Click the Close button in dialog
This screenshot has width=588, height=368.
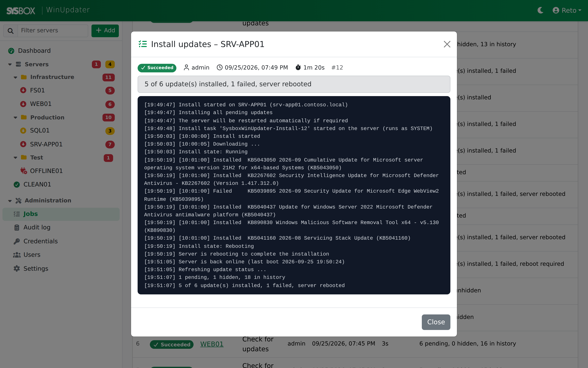coord(436,322)
